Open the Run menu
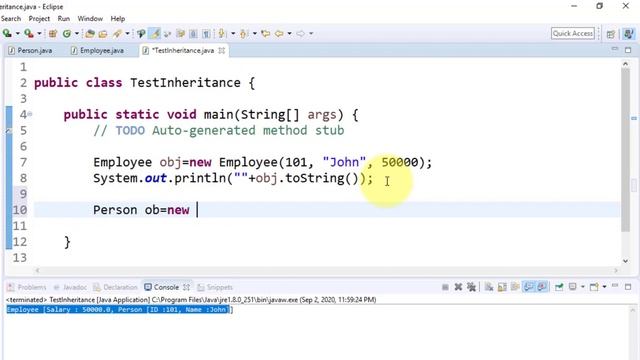 coord(64,19)
